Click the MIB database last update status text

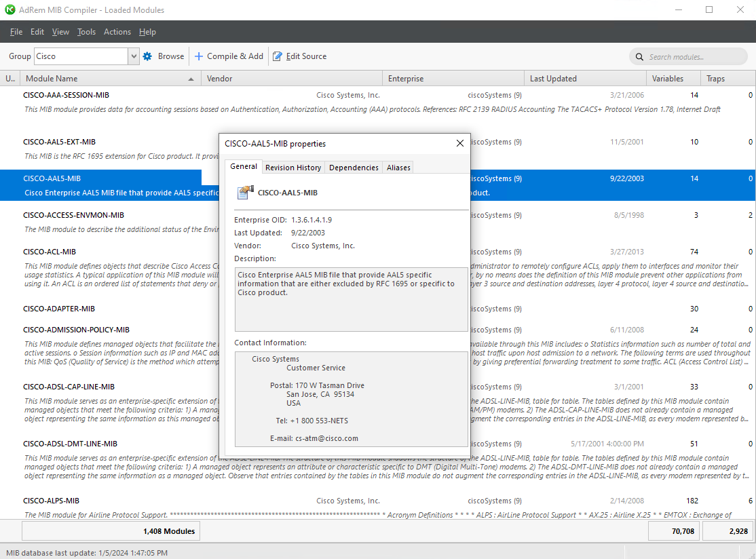87,553
